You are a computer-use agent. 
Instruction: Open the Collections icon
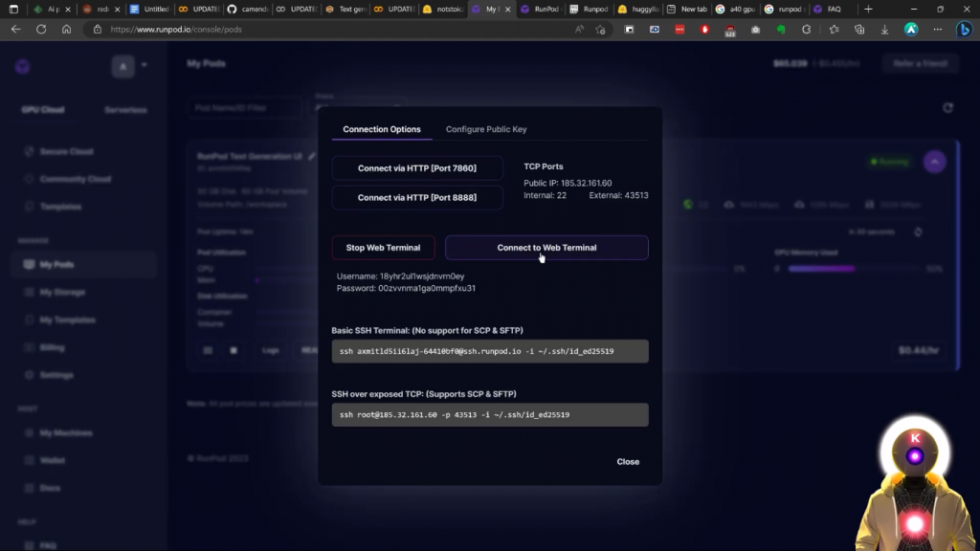[x=859, y=30]
